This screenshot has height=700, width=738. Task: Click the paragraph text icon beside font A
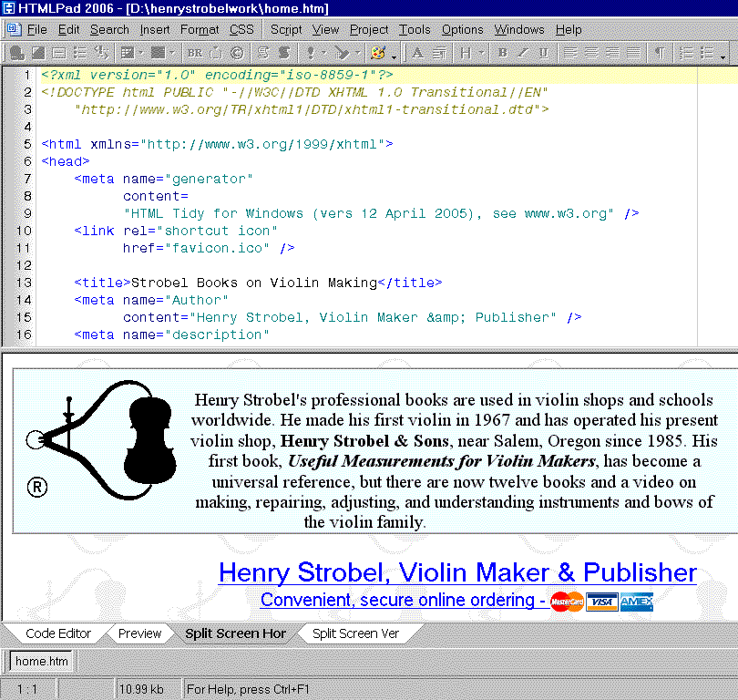[439, 53]
